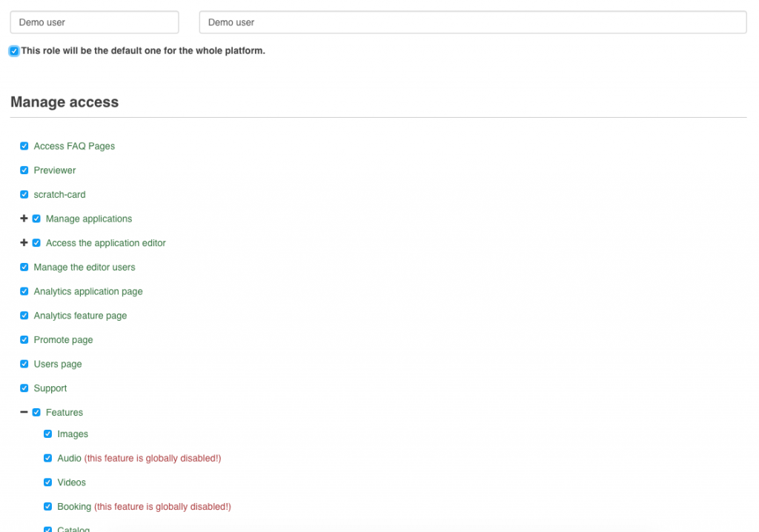Uncheck Analytics application page access
The image size is (759, 532).
pos(24,291)
